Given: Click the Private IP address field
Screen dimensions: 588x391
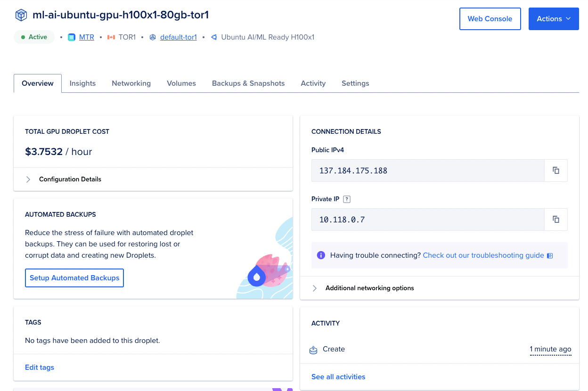Looking at the screenshot, I should tap(428, 220).
